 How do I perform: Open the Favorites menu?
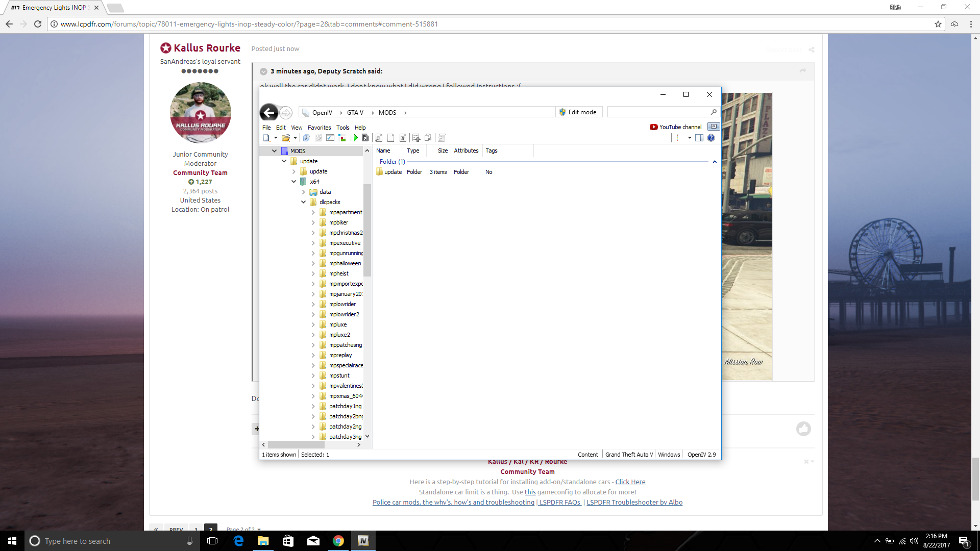(319, 128)
